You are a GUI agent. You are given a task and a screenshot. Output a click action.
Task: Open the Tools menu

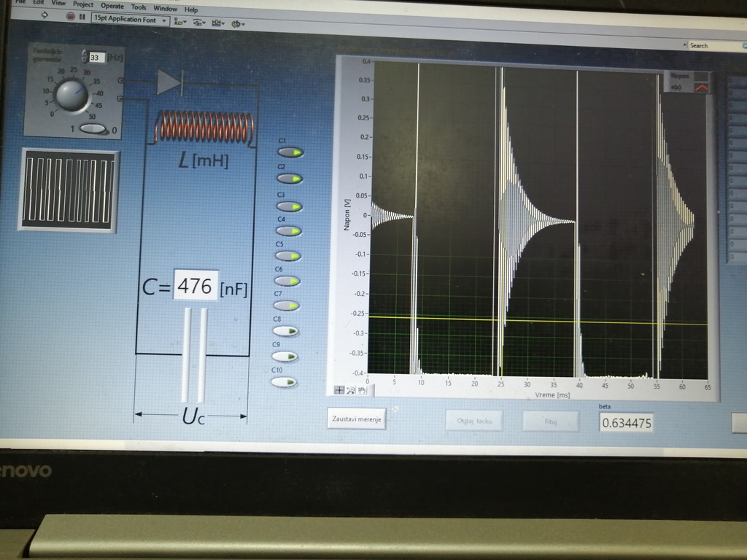[139, 7]
